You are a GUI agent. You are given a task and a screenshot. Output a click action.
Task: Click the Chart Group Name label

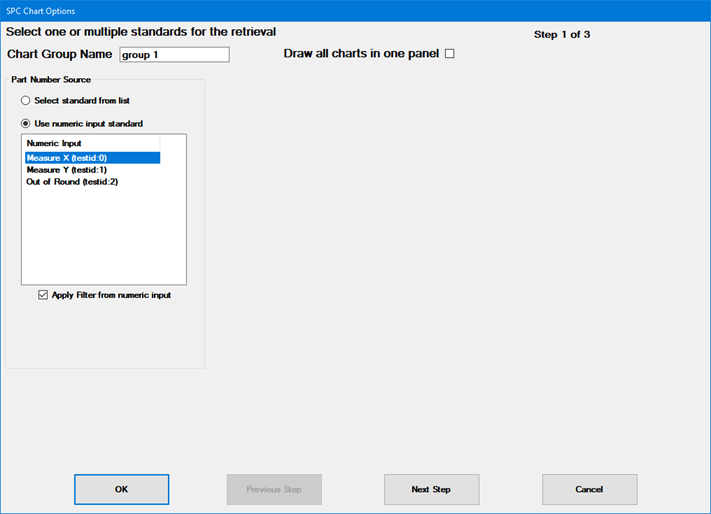(59, 54)
